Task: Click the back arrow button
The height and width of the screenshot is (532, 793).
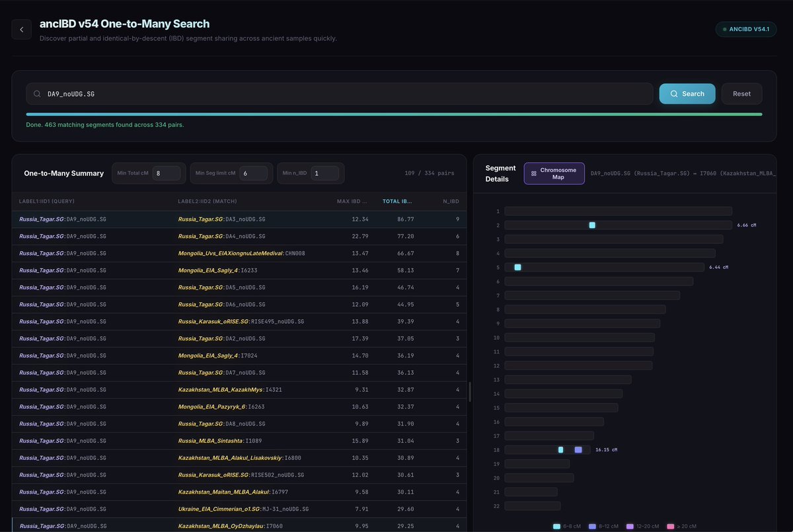Action: tap(21, 29)
